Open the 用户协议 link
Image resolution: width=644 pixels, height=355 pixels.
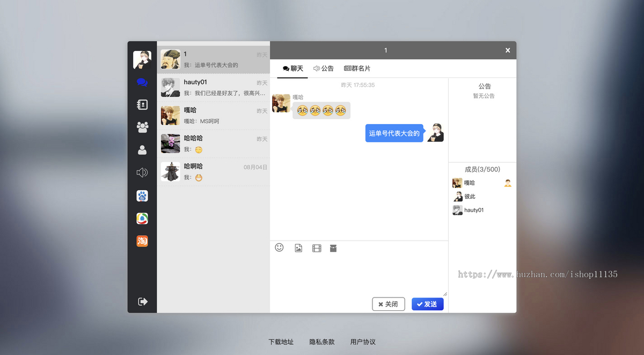click(363, 342)
